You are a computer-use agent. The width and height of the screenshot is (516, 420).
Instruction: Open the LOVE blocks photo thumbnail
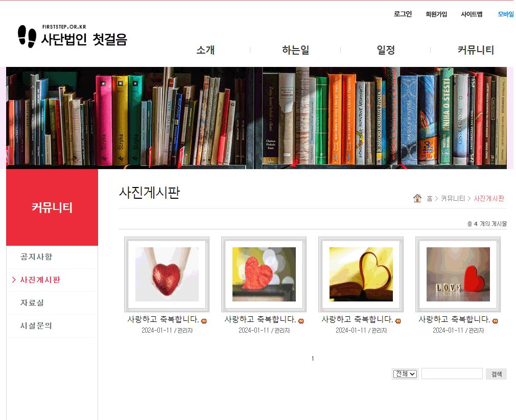pos(458,274)
